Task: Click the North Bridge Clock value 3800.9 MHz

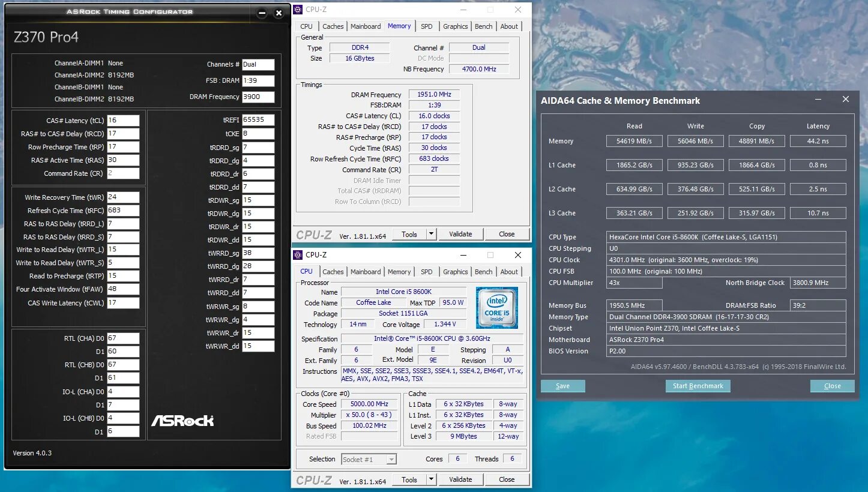Action: (x=818, y=283)
